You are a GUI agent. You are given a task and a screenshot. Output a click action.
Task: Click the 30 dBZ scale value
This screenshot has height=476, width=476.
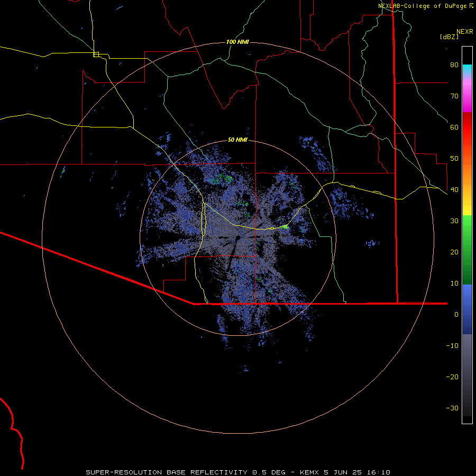454,221
